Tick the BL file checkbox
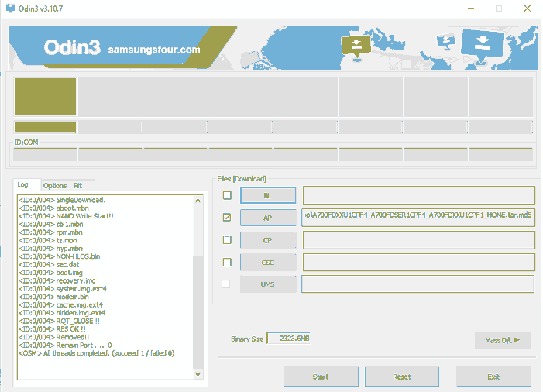This screenshot has height=392, width=543. (x=227, y=195)
